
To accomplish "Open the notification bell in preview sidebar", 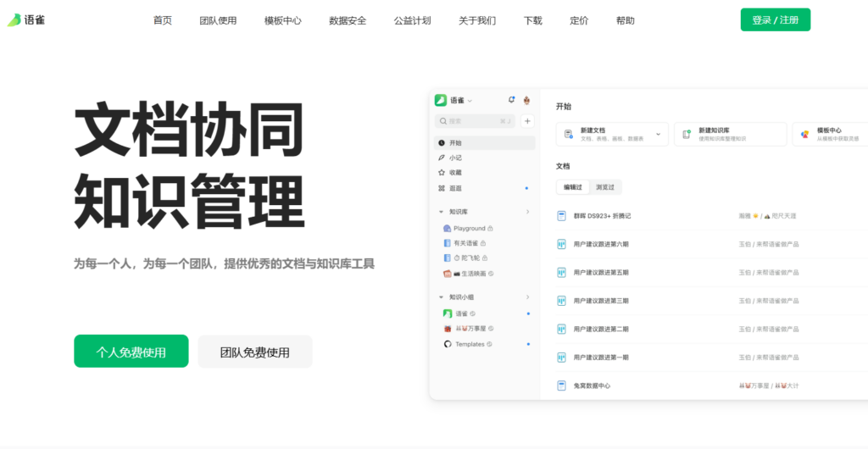I will click(511, 100).
